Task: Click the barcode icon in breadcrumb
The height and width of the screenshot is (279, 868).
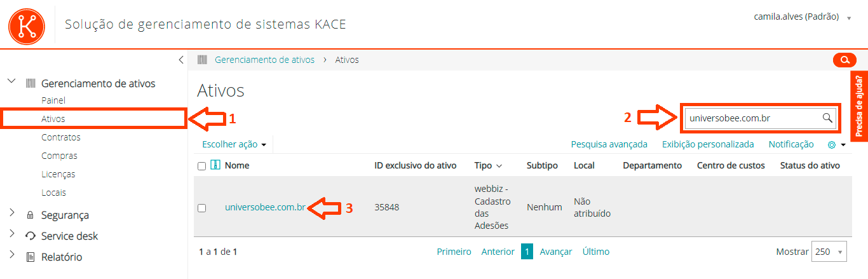Action: coord(202,60)
